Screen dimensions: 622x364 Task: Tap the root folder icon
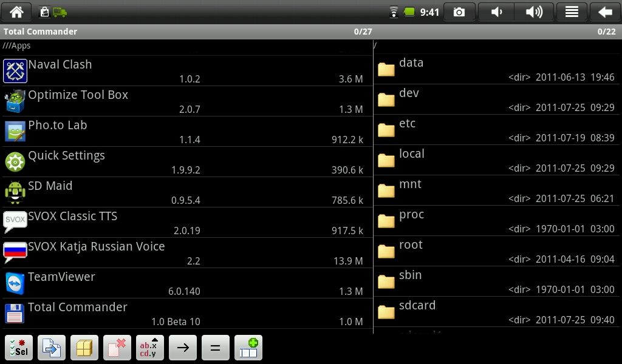(386, 252)
